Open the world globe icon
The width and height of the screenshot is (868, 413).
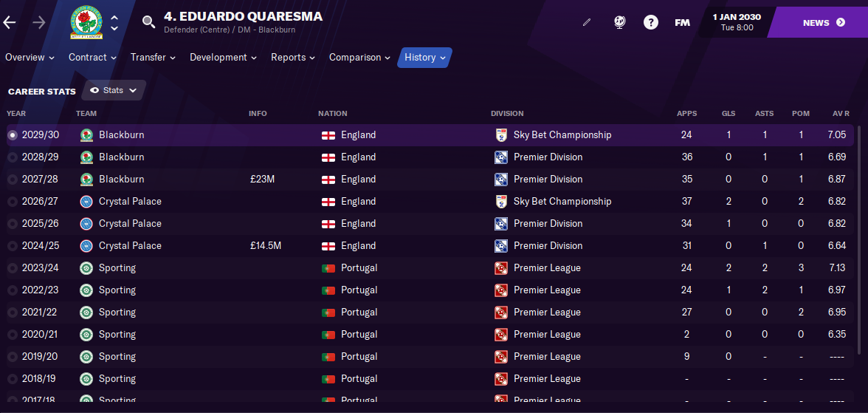click(x=620, y=23)
